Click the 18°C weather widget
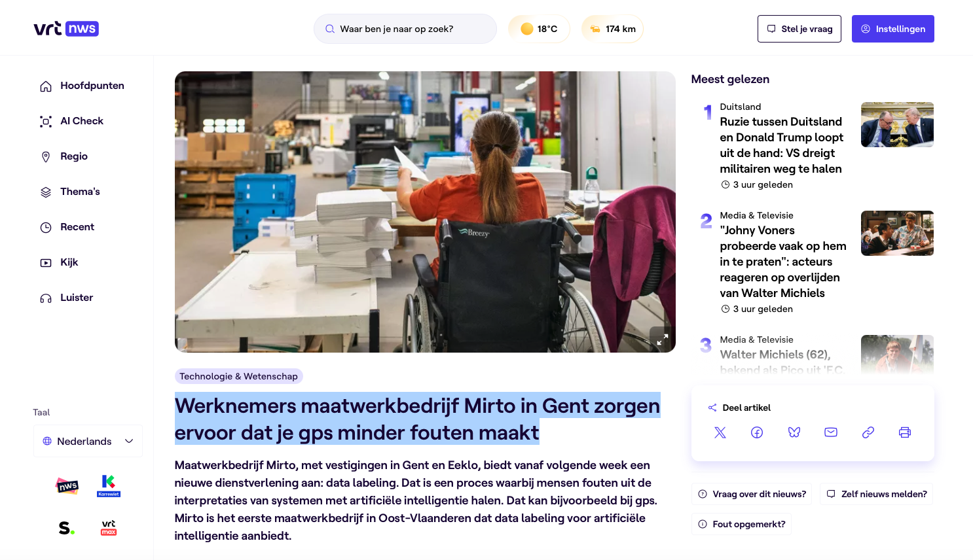The height and width of the screenshot is (560, 973). [539, 29]
